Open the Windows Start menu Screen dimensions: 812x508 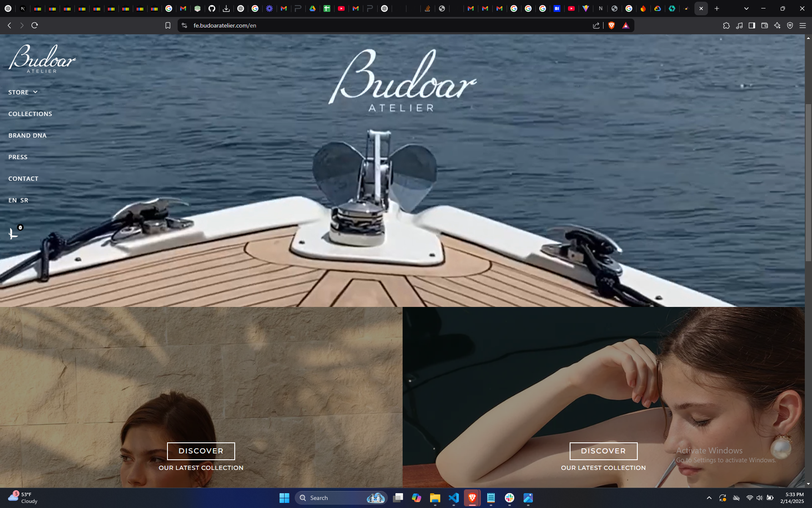pos(284,498)
